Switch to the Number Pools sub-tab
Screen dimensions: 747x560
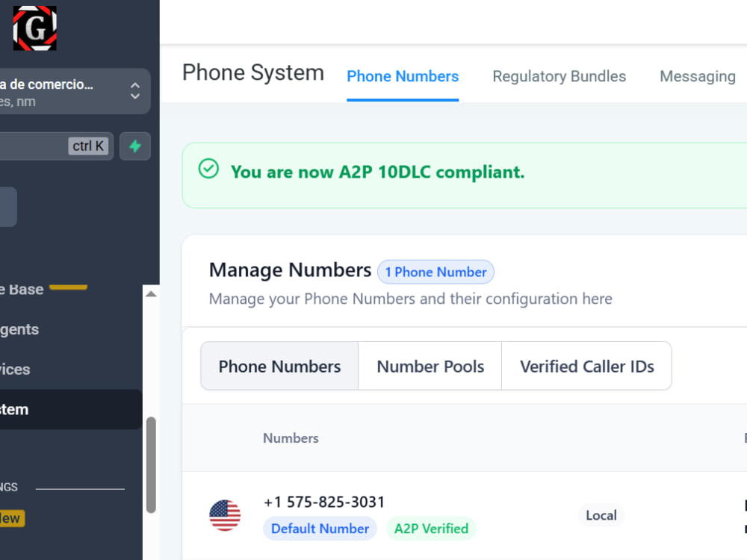[x=430, y=366]
